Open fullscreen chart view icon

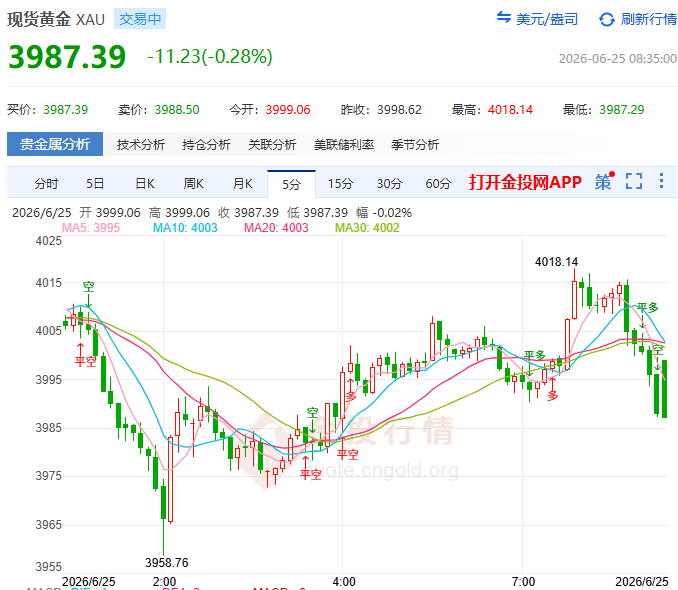(634, 181)
